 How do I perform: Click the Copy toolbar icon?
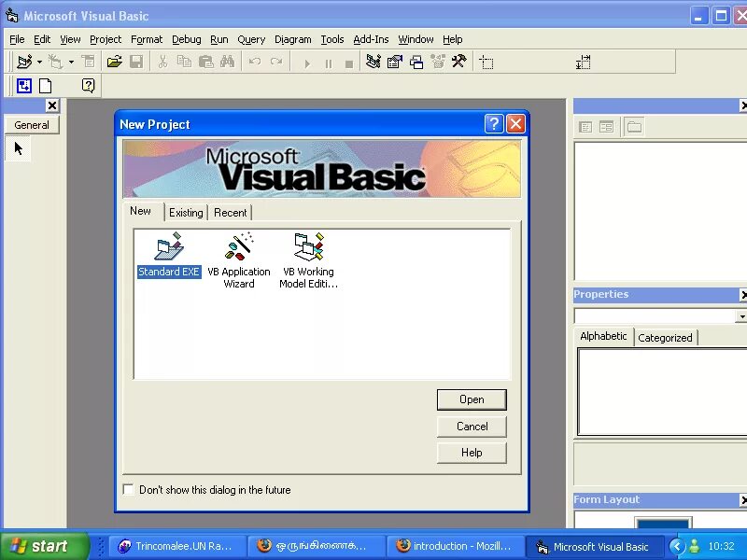tap(184, 62)
